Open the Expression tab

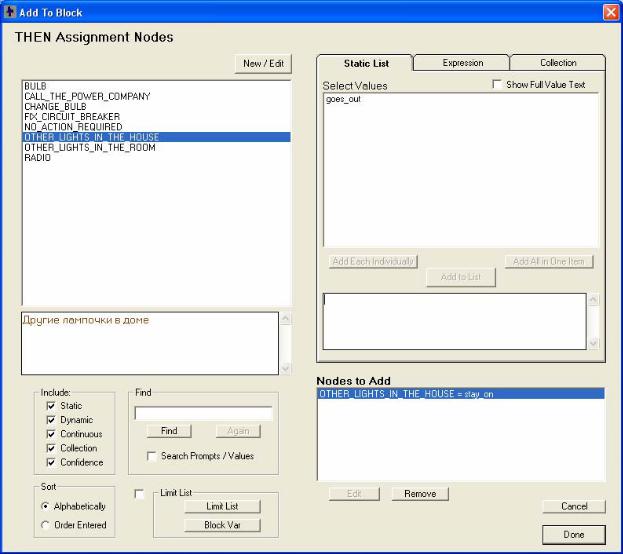tap(462, 63)
